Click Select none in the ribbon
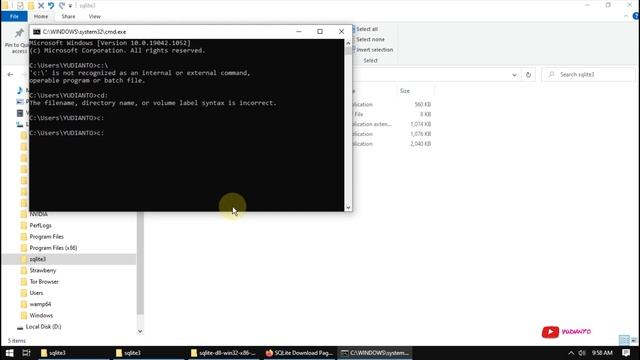 click(x=369, y=39)
